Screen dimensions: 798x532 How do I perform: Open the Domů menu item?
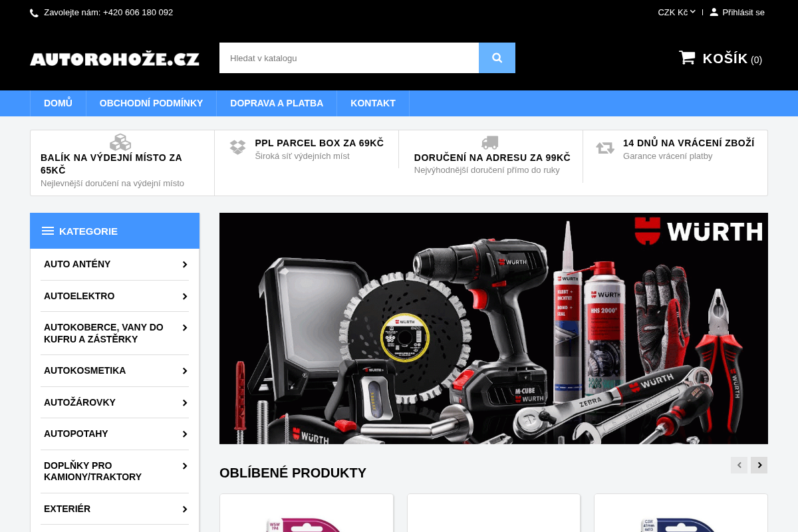click(58, 103)
